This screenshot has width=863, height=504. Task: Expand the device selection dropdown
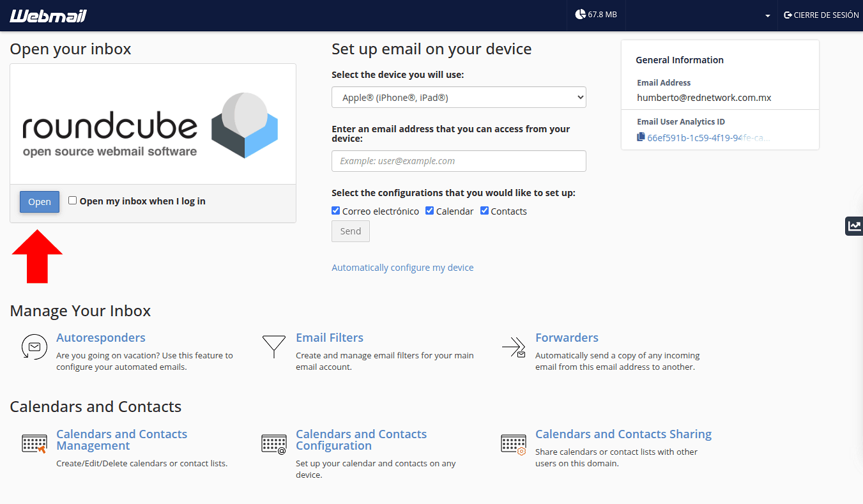click(459, 98)
